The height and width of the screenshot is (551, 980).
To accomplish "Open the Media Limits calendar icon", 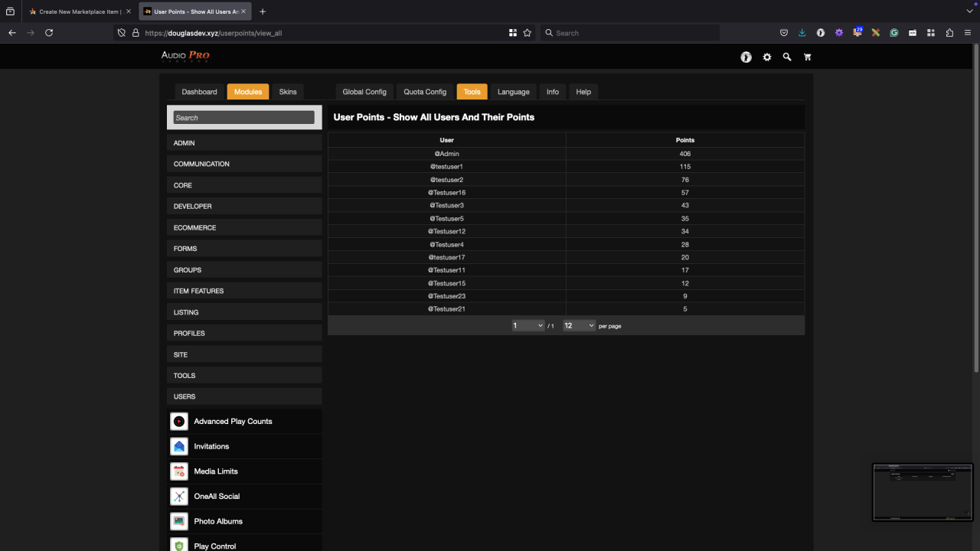I will pyautogui.click(x=178, y=471).
